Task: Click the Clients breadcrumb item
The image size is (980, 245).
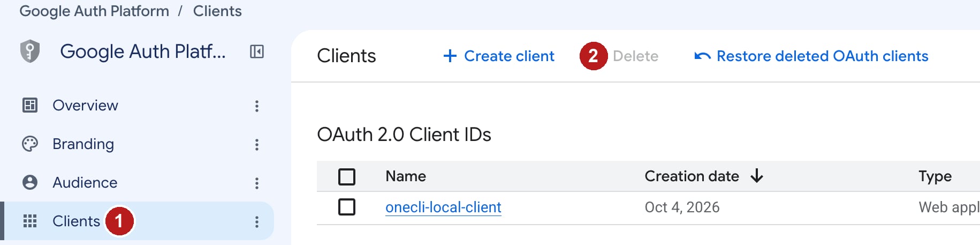Action: 217,11
